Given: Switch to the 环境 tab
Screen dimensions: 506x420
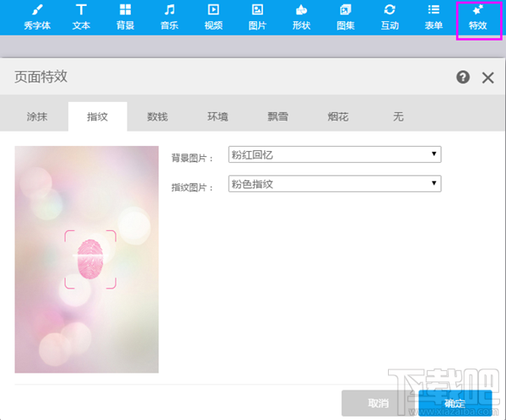Looking at the screenshot, I should (218, 116).
